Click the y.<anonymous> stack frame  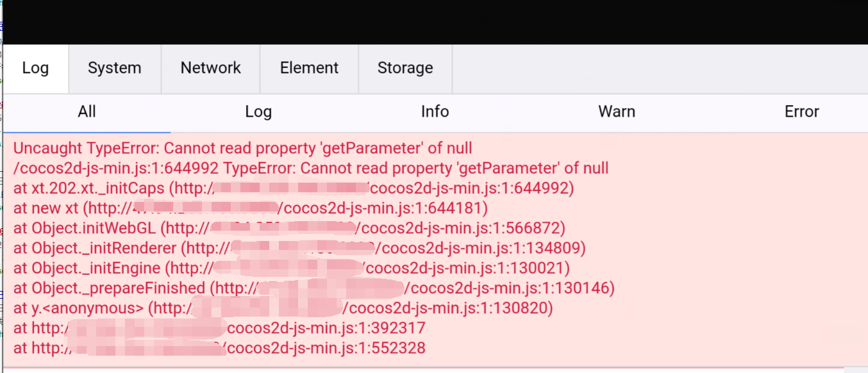coord(283,308)
